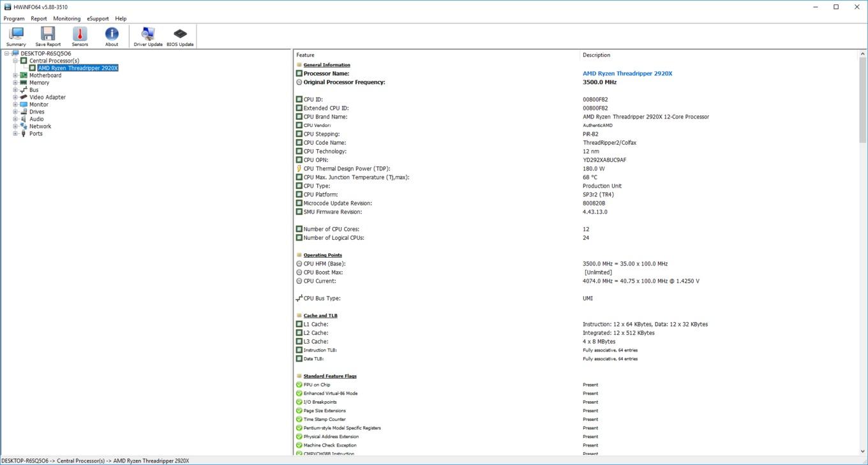Select AMD Ryzen Threadripper 2920X tree item

[78, 68]
